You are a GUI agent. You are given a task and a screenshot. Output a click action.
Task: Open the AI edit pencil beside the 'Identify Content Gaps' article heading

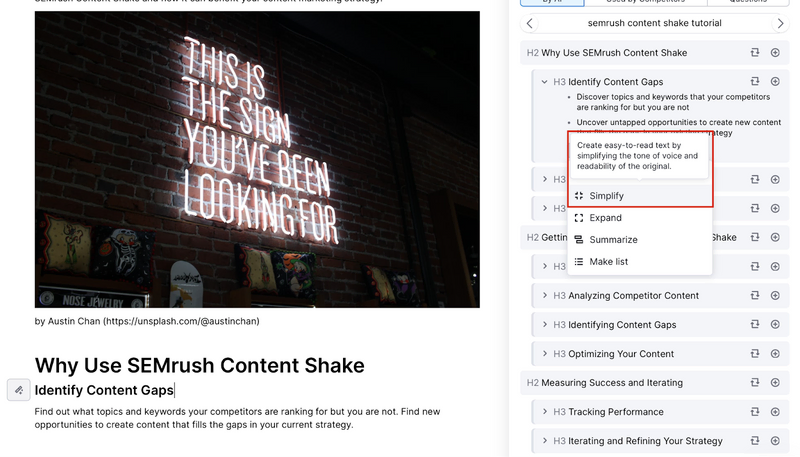point(19,390)
